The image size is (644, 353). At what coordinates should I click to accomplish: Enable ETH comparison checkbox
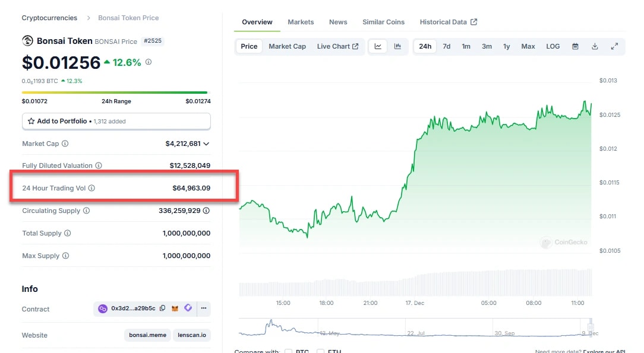pos(321,352)
